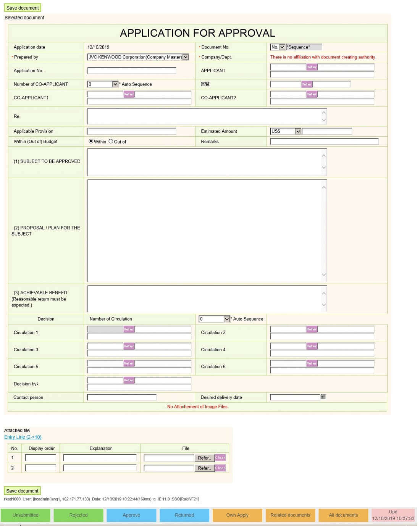
Task: Click Explanation field for row 1
Action: 100,458
